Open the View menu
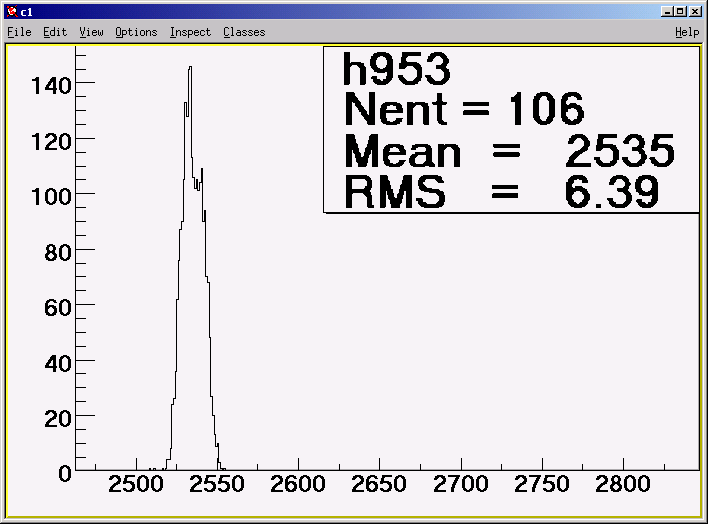Image resolution: width=708 pixels, height=524 pixels. point(91,32)
